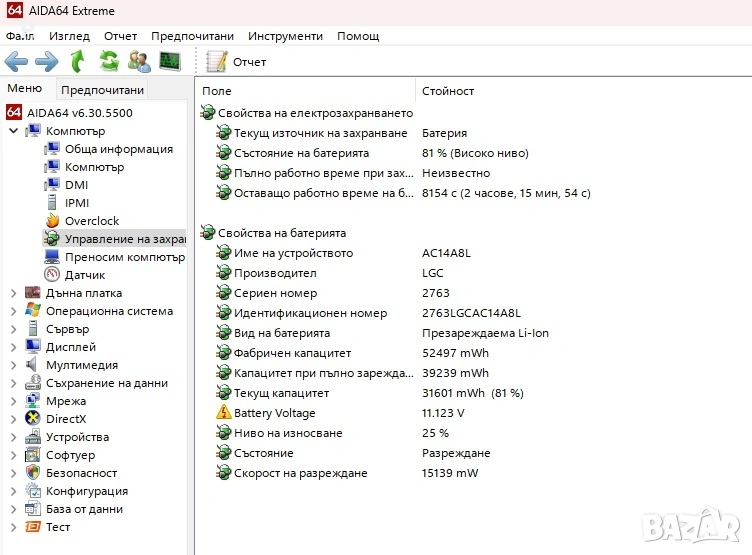Open the users icon in toolbar
Viewport: 752px width, 555px height.
[139, 62]
